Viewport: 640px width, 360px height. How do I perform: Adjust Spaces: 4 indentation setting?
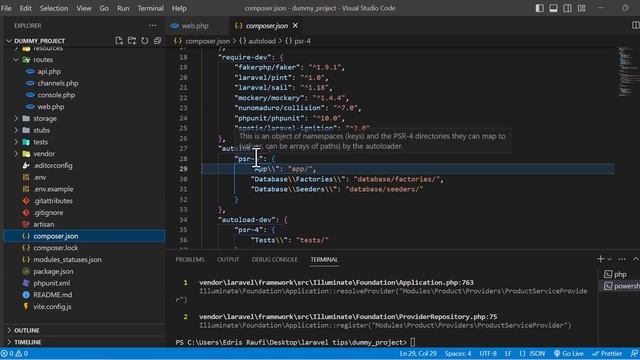coord(458,353)
